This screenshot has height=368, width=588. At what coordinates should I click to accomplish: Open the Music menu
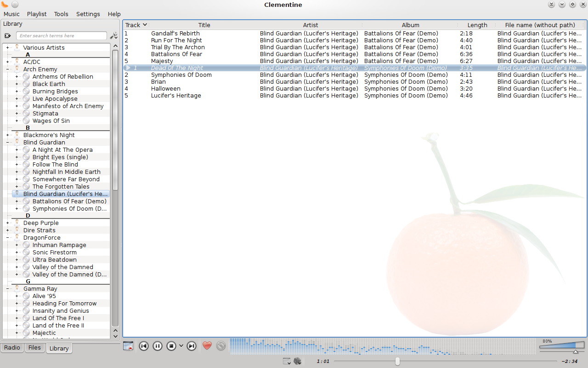click(x=11, y=14)
